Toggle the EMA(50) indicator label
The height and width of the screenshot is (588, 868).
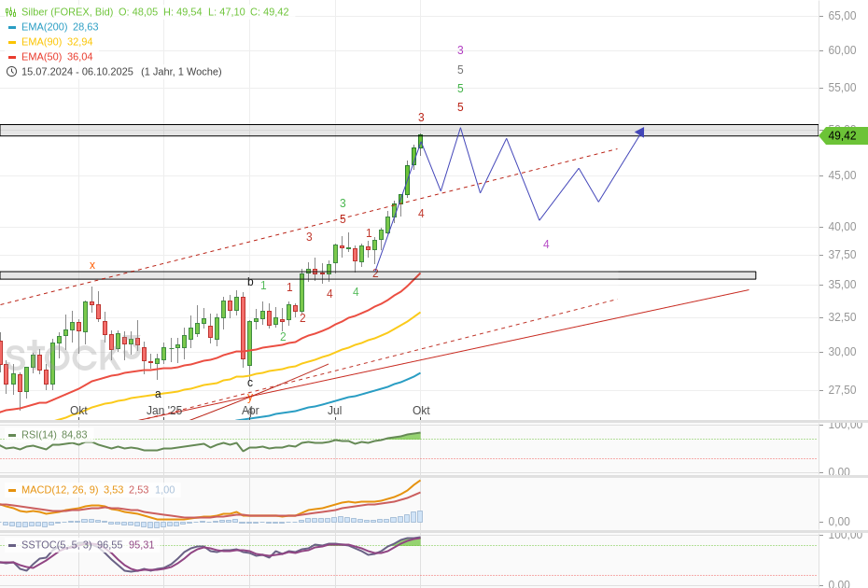(x=41, y=57)
